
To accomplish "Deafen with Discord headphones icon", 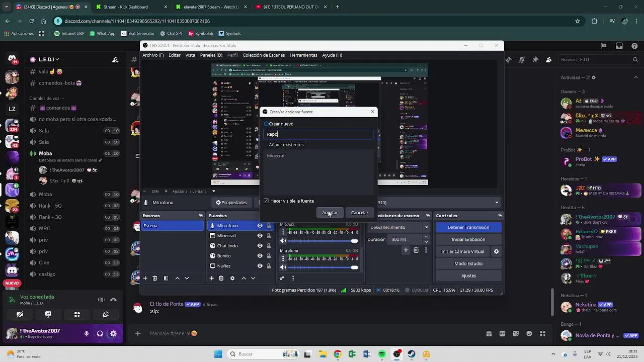I will point(100,333).
